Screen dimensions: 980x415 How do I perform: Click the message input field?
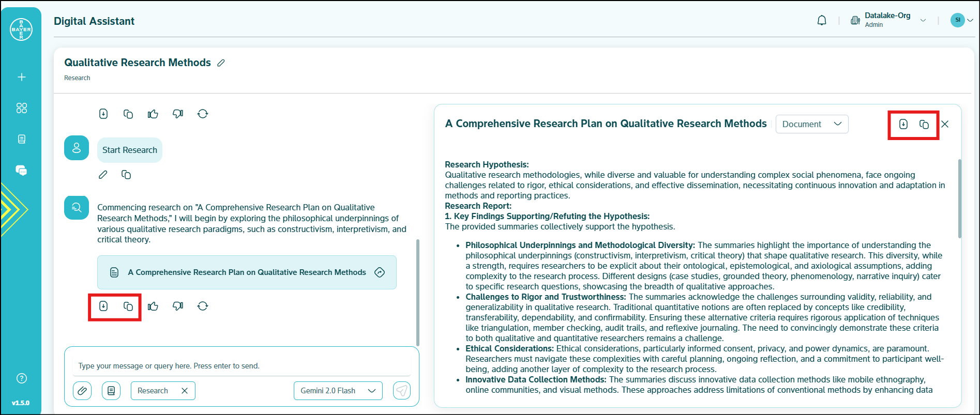coord(243,366)
